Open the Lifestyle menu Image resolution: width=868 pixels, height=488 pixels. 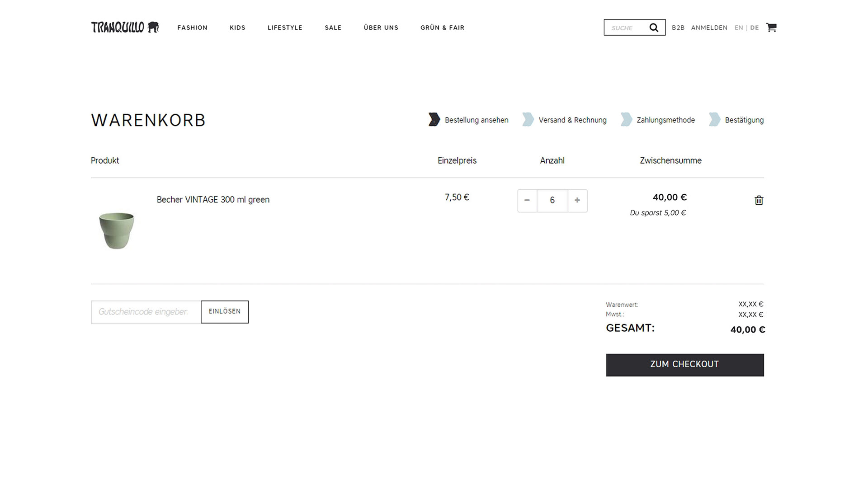285,28
